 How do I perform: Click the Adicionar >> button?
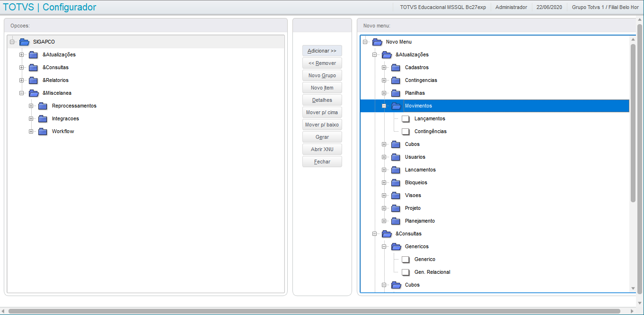pyautogui.click(x=322, y=51)
